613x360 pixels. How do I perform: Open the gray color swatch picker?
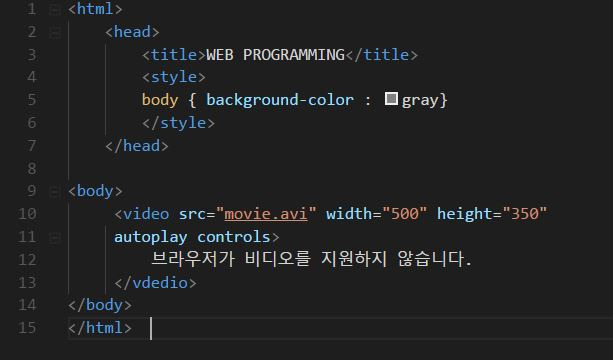click(391, 99)
